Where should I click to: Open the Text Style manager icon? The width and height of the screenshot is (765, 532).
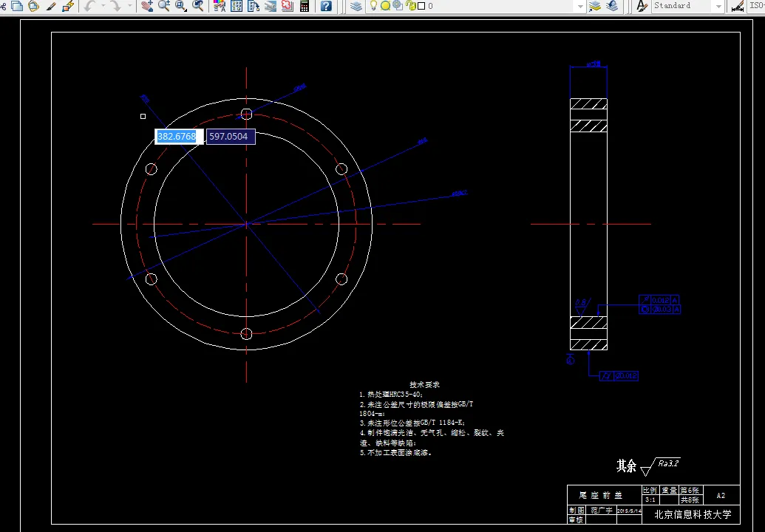click(x=642, y=6)
